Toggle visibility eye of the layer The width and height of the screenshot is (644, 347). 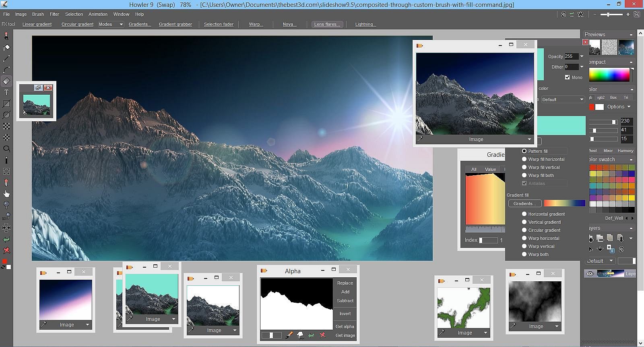tap(590, 274)
